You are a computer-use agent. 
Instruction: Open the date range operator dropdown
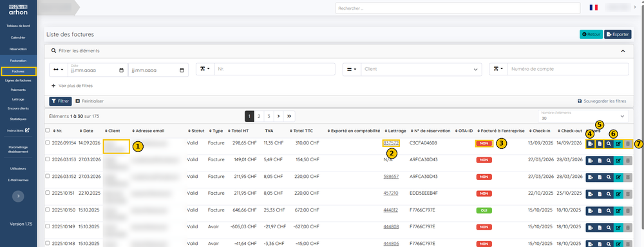(59, 70)
